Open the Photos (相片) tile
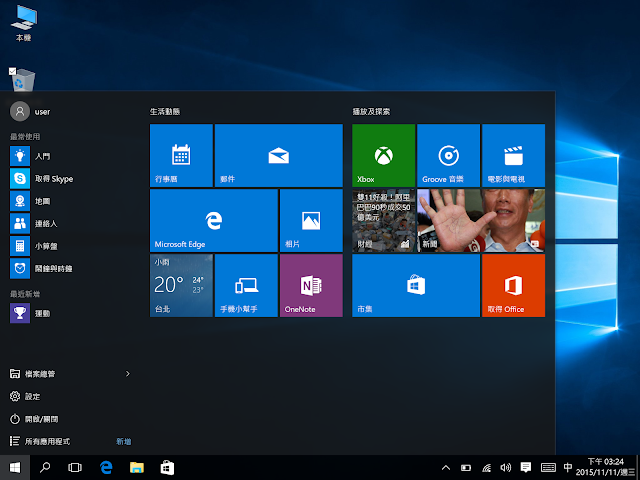Image resolution: width=640 pixels, height=480 pixels. click(311, 220)
